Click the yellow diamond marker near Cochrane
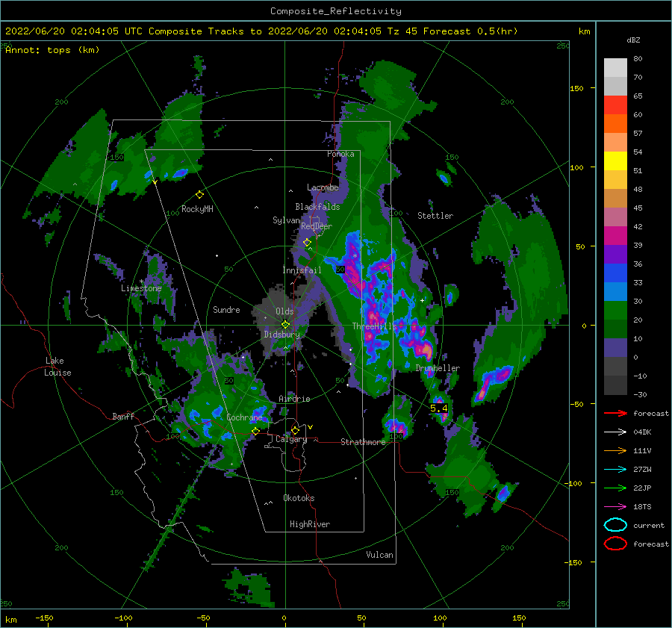 [255, 432]
